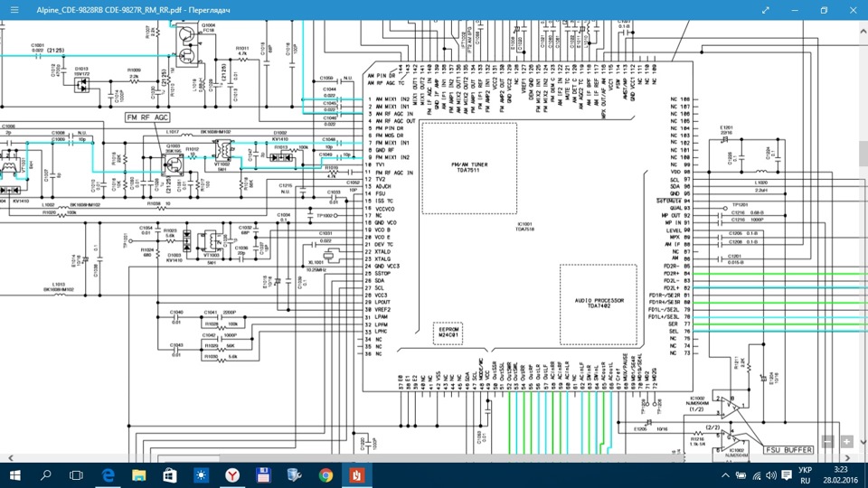The width and height of the screenshot is (868, 488).
Task: Restore down the Reader window
Action: tap(824, 10)
